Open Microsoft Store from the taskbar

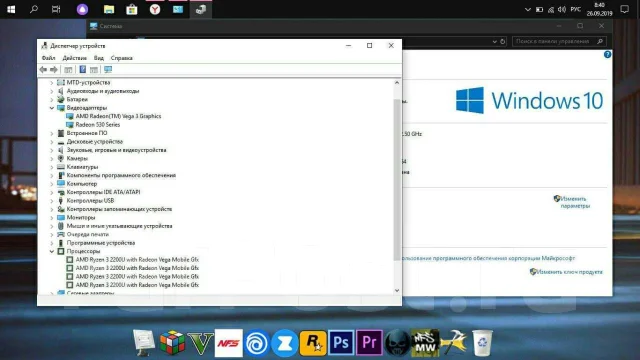(x=132, y=9)
